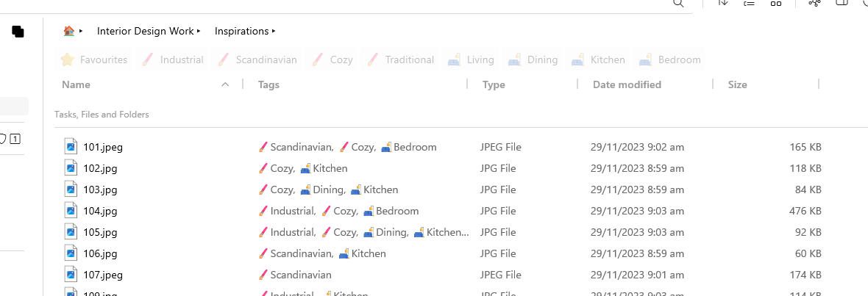868x296 pixels.
Task: Expand arrow after Inspirations breadcrumb
Action: pos(274,31)
